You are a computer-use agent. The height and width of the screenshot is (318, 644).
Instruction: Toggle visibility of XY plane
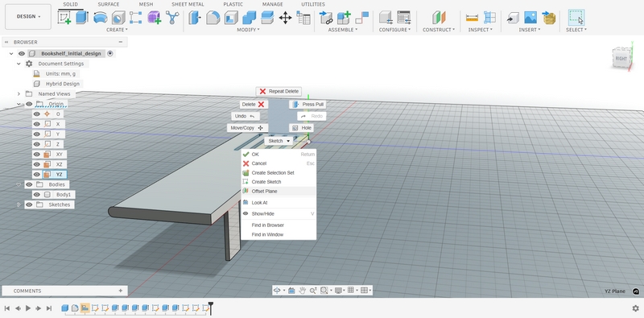(x=37, y=154)
